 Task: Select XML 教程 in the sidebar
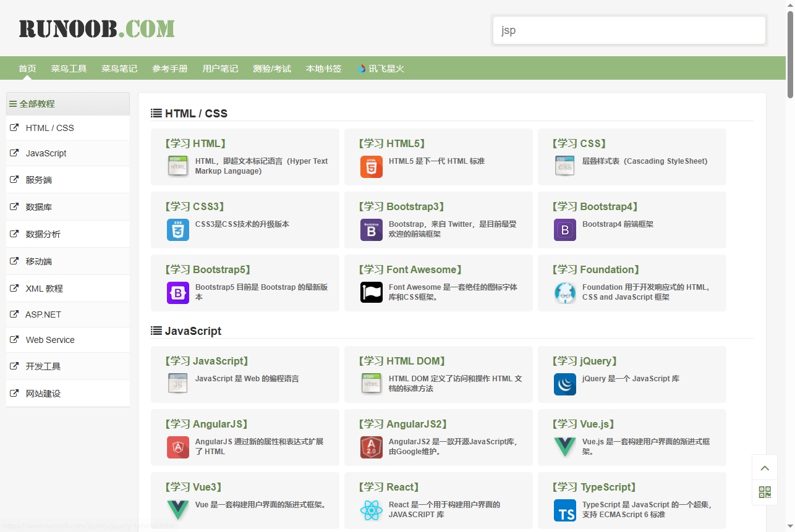[68, 289]
